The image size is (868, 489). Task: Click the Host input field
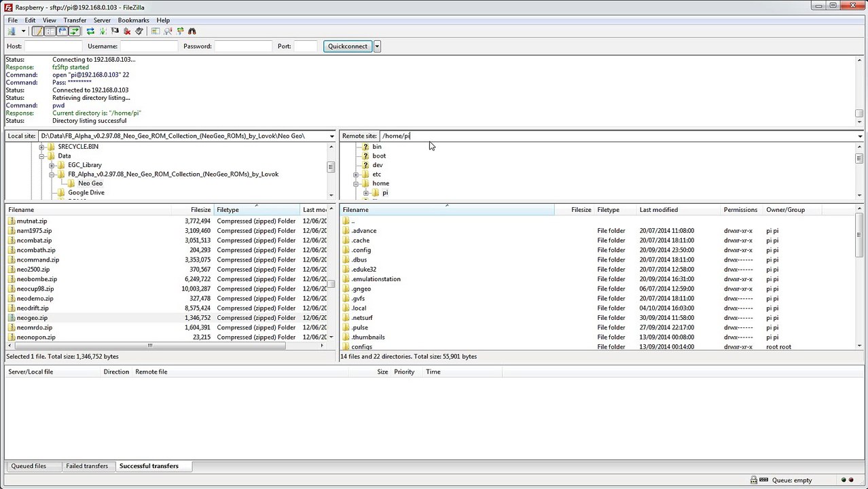click(53, 46)
